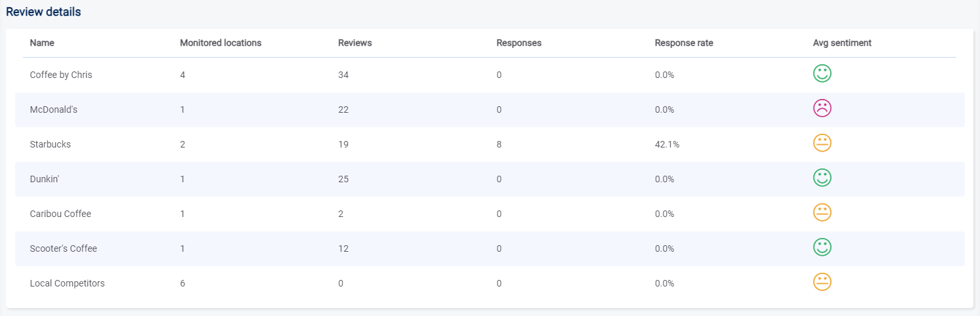The height and width of the screenshot is (316, 980).
Task: Click Coffee by Chris happy sentiment icon
Action: pos(822,73)
